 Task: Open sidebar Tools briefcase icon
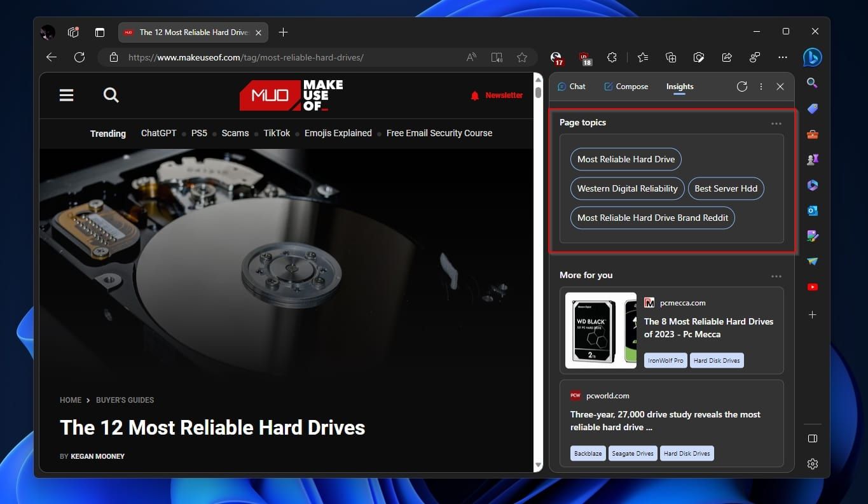(x=812, y=134)
